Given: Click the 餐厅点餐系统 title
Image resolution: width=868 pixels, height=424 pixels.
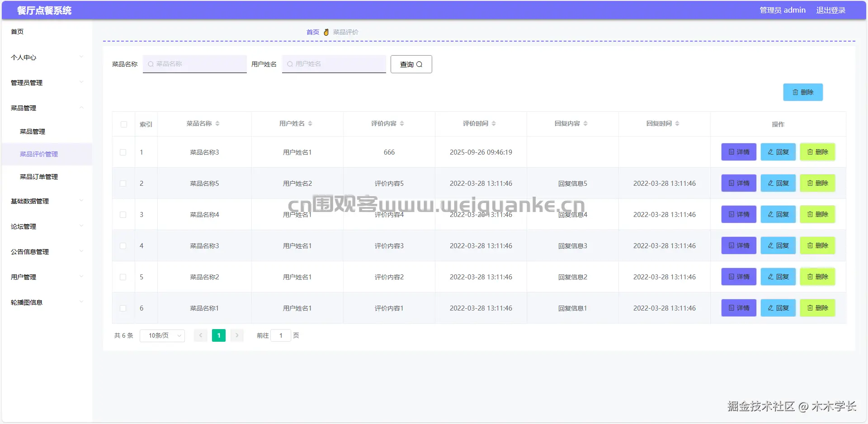Looking at the screenshot, I should 44,10.
